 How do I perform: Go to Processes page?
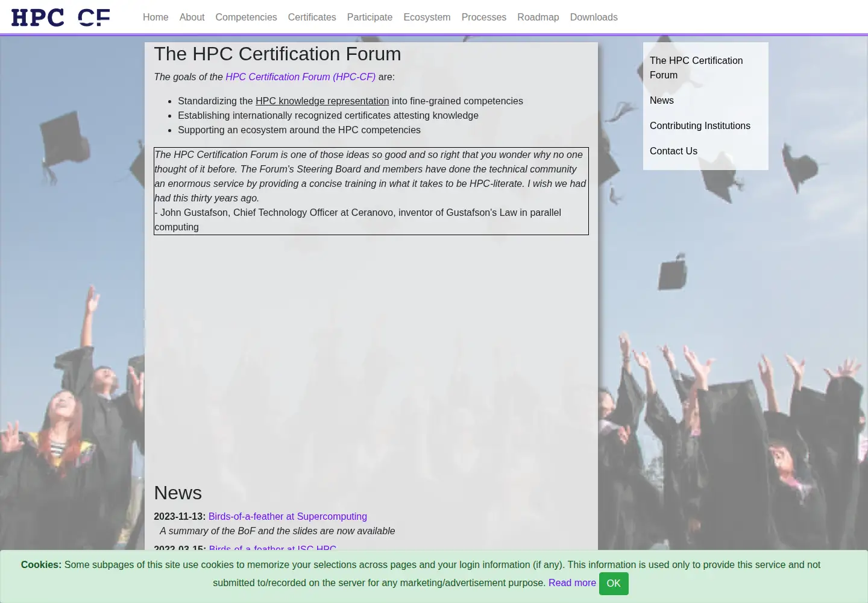pos(483,17)
